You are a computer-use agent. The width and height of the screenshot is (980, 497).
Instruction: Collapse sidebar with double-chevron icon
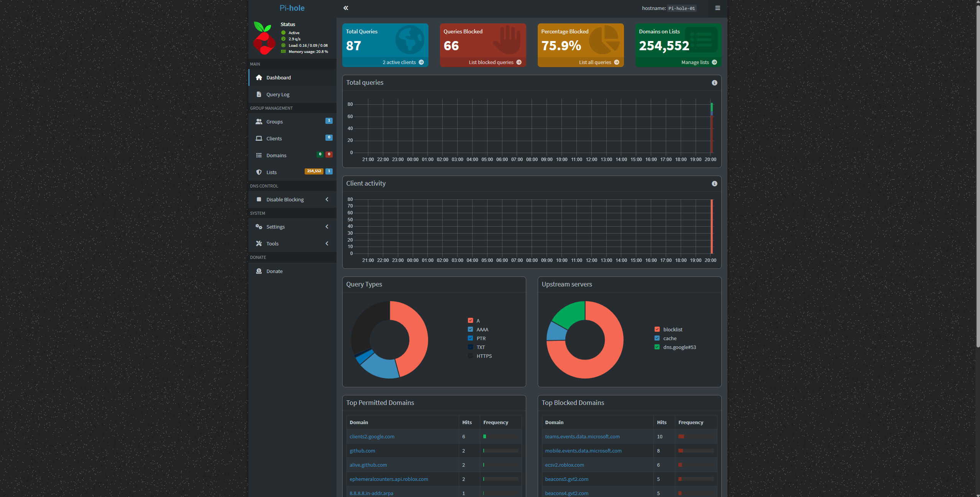point(346,8)
